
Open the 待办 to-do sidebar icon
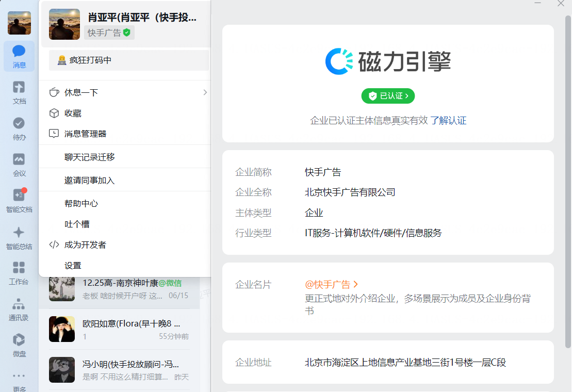[19, 128]
